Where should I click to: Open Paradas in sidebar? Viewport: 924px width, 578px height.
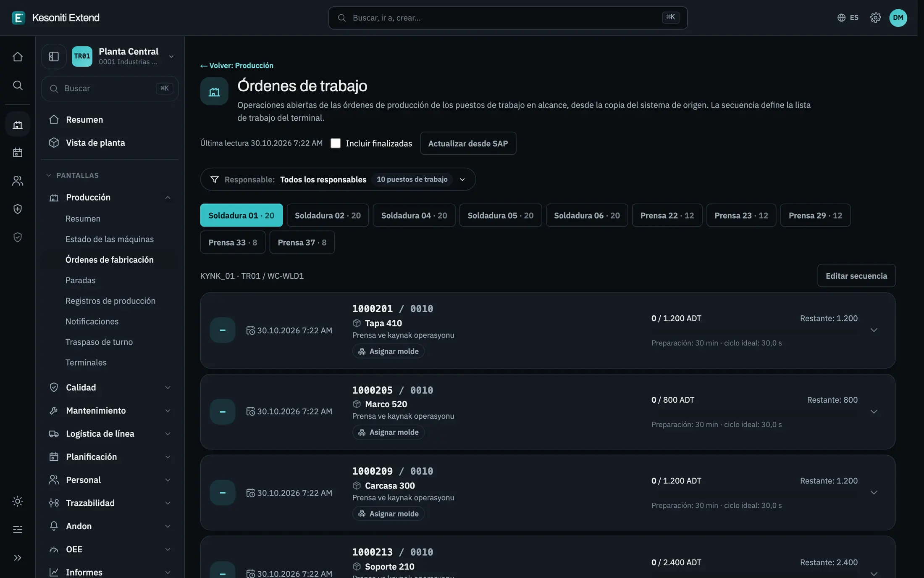click(x=80, y=280)
